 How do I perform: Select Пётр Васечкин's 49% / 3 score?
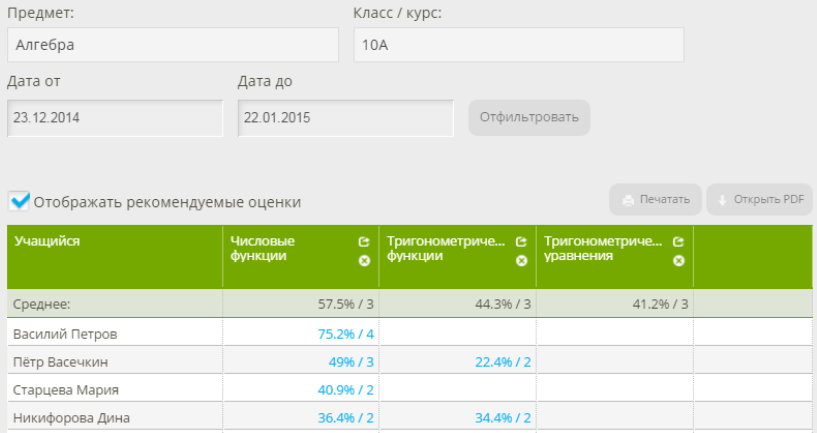pos(349,361)
